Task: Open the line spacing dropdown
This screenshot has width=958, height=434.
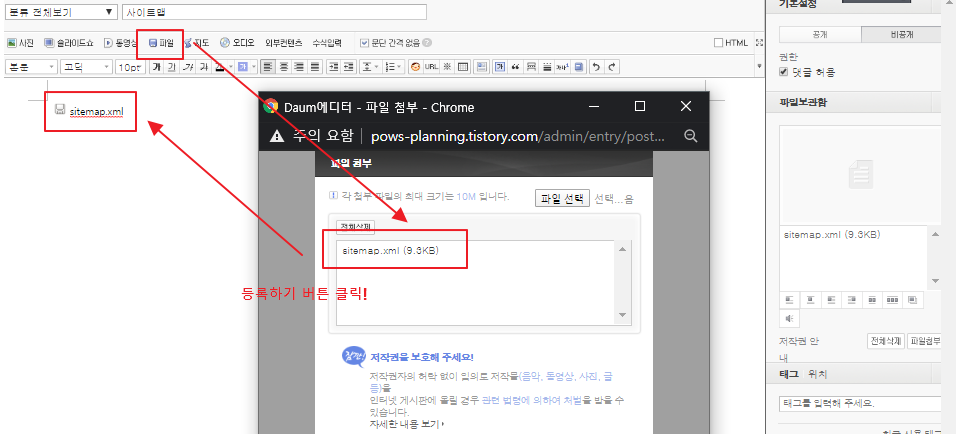Action: pos(369,67)
